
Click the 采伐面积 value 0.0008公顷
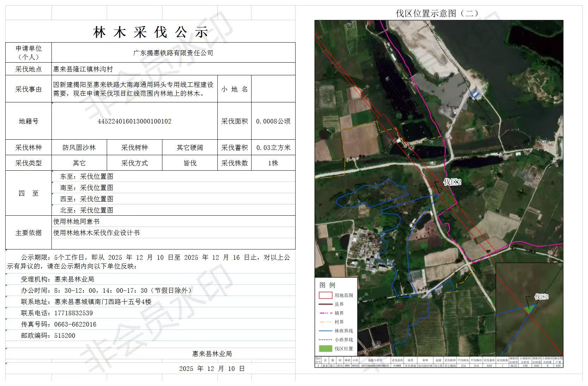273,121
